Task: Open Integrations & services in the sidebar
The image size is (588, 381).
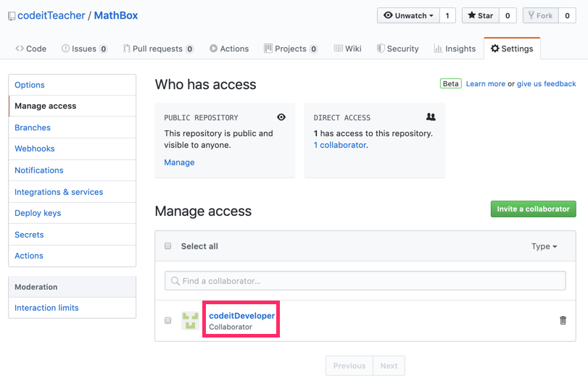Action: (x=72, y=192)
